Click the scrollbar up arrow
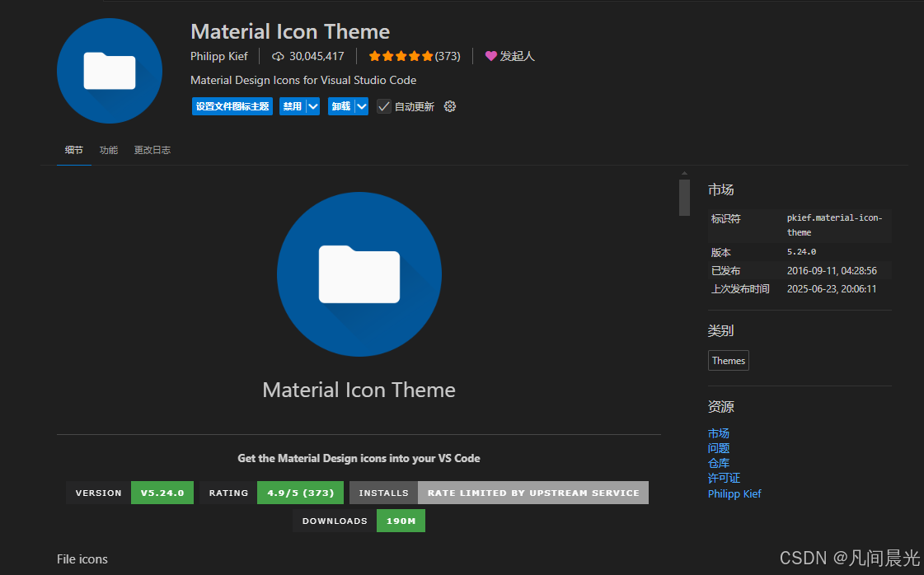Viewport: 924px width, 575px height. pos(684,174)
